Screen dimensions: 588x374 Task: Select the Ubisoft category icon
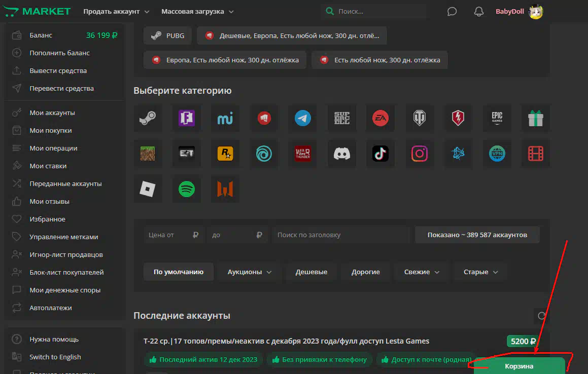(264, 153)
